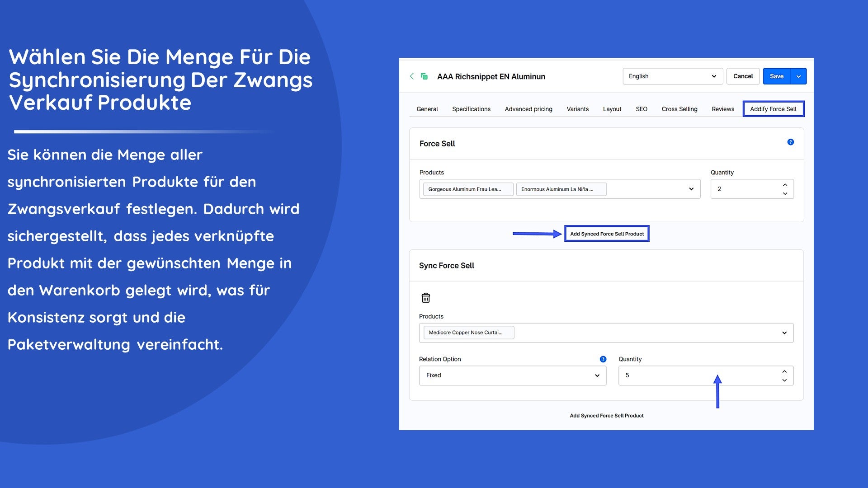Click the Relation Option help icon

[x=603, y=359]
